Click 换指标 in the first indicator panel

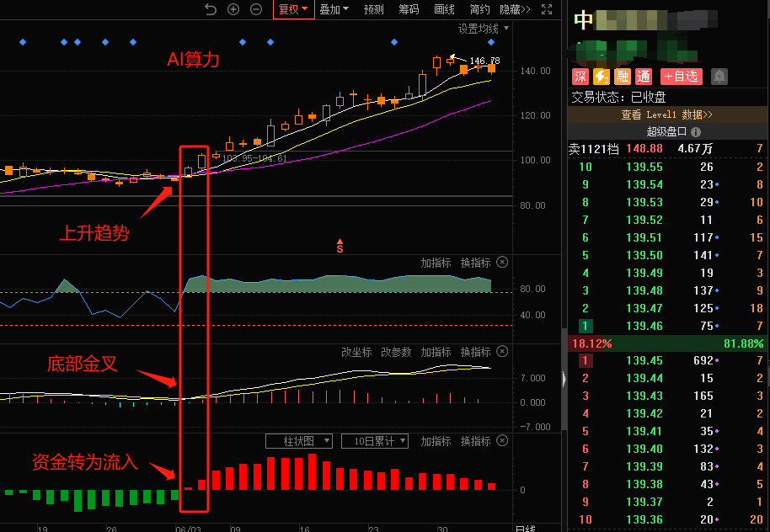[475, 263]
